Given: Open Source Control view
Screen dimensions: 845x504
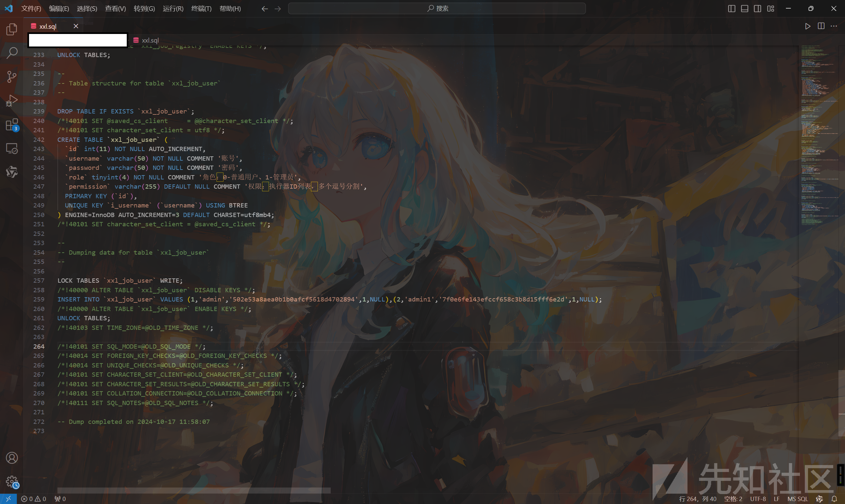Looking at the screenshot, I should click(12, 77).
